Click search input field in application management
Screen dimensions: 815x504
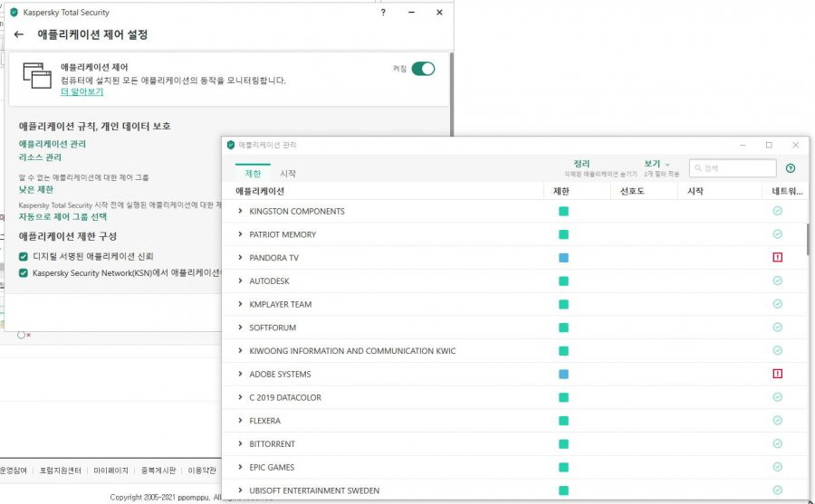pos(733,168)
